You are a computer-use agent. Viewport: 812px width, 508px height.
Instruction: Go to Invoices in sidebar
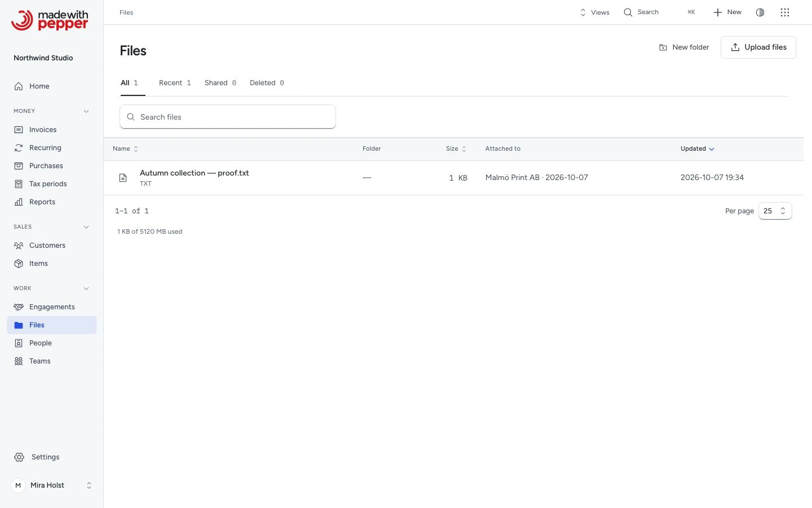[x=51, y=130]
